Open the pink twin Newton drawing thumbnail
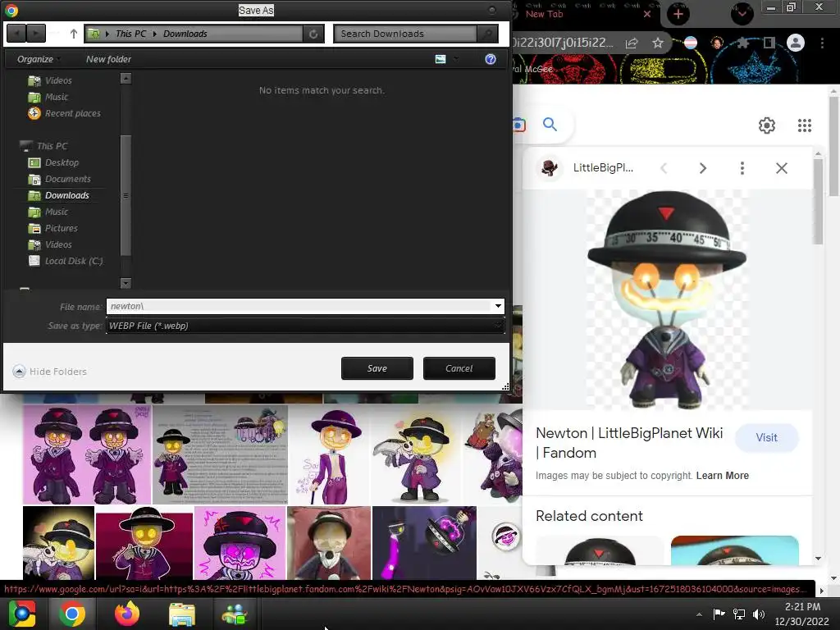 tap(87, 454)
